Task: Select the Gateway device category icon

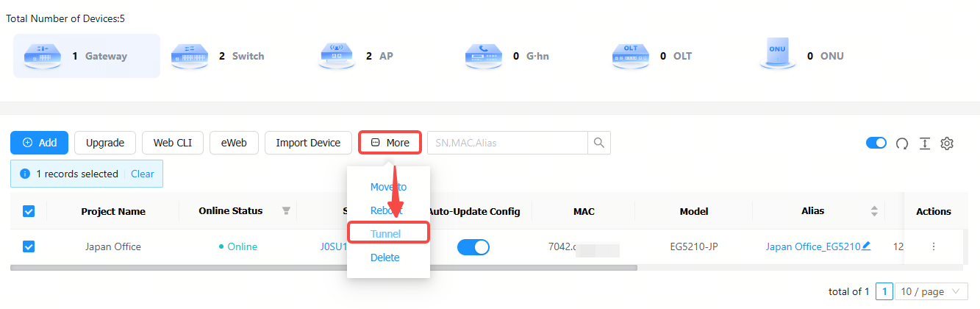Action: pos(43,56)
